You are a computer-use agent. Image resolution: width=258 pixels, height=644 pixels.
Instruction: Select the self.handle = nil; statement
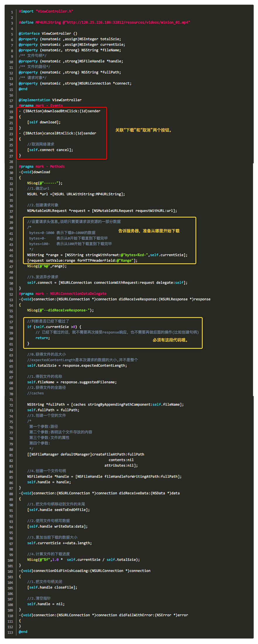tap(46, 604)
